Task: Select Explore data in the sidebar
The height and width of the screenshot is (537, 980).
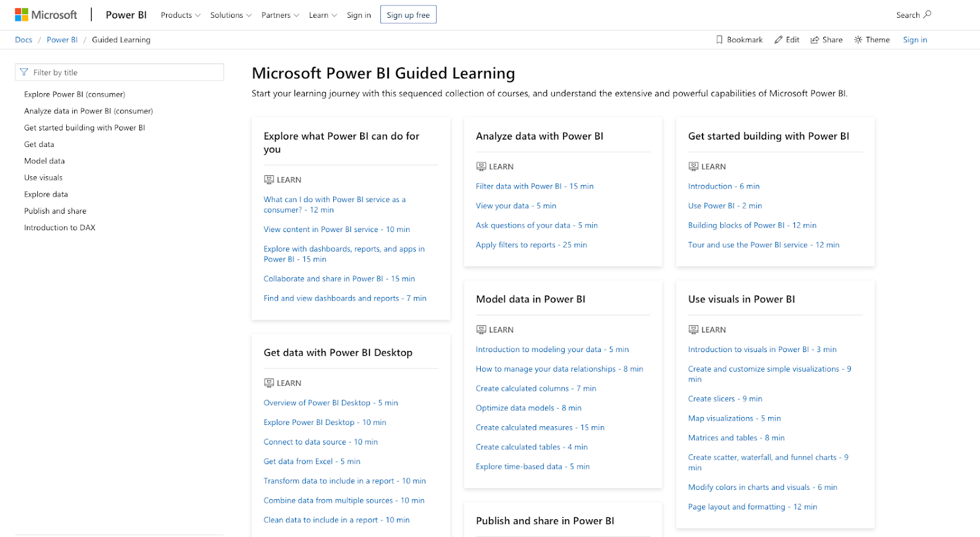Action: [46, 194]
